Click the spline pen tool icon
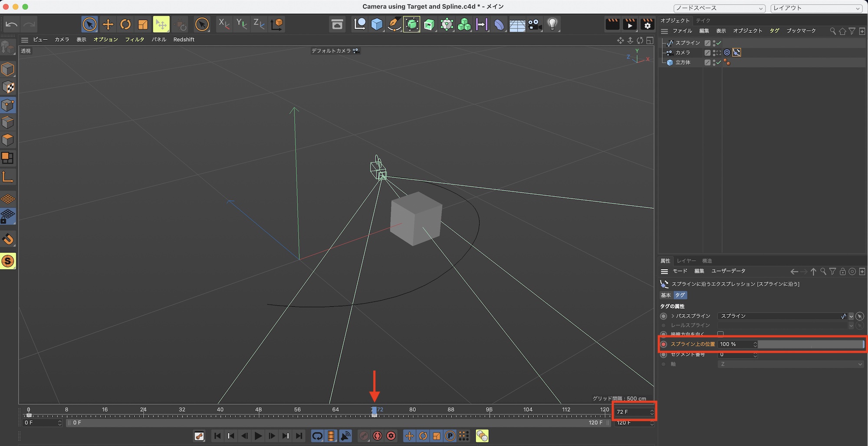This screenshot has height=446, width=868. tap(394, 24)
